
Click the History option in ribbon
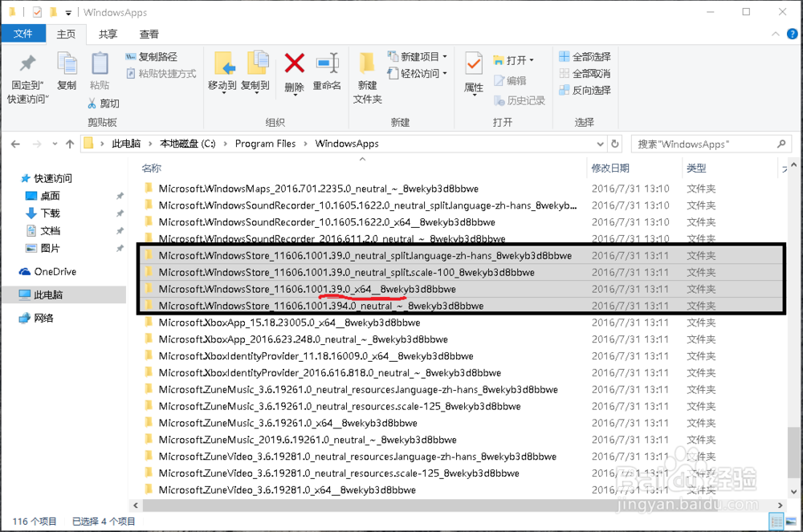click(520, 101)
